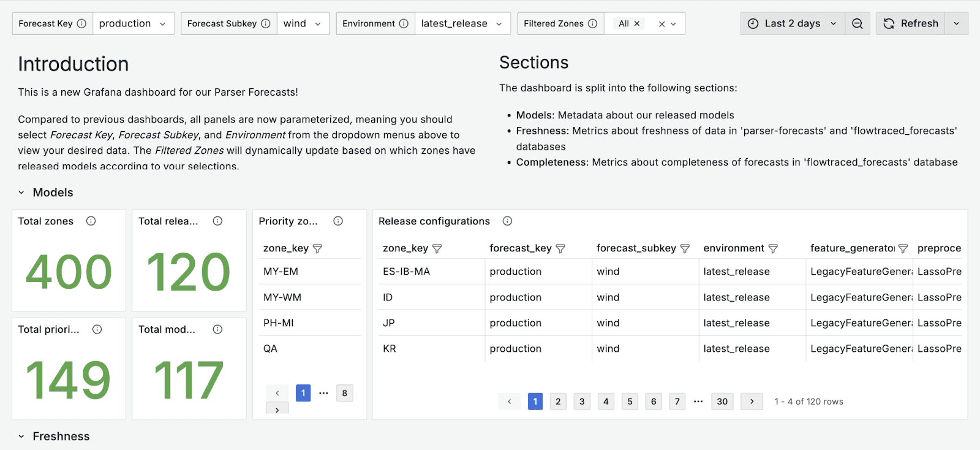Go to page 30 of Release configurations
980x450 pixels.
(722, 402)
